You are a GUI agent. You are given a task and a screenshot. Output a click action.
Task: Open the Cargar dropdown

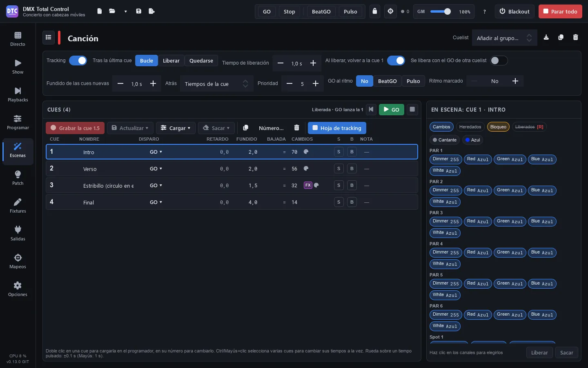176,128
